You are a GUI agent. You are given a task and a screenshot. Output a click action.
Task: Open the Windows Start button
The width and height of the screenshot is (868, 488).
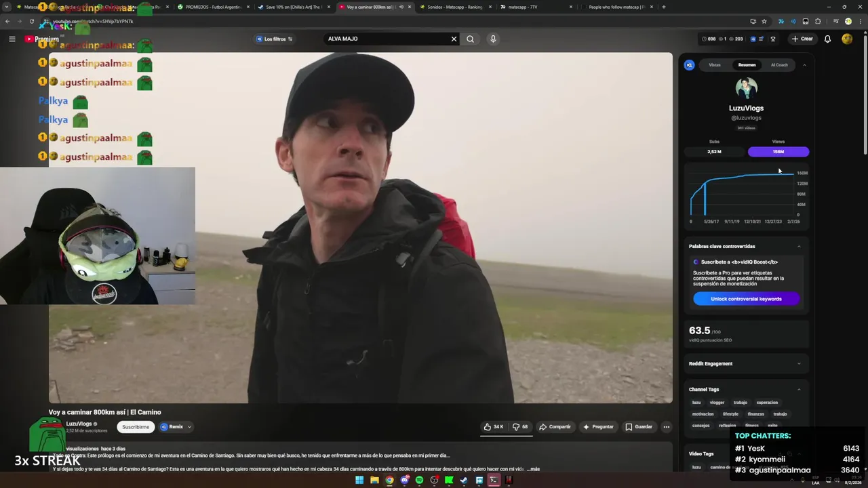coord(359,481)
